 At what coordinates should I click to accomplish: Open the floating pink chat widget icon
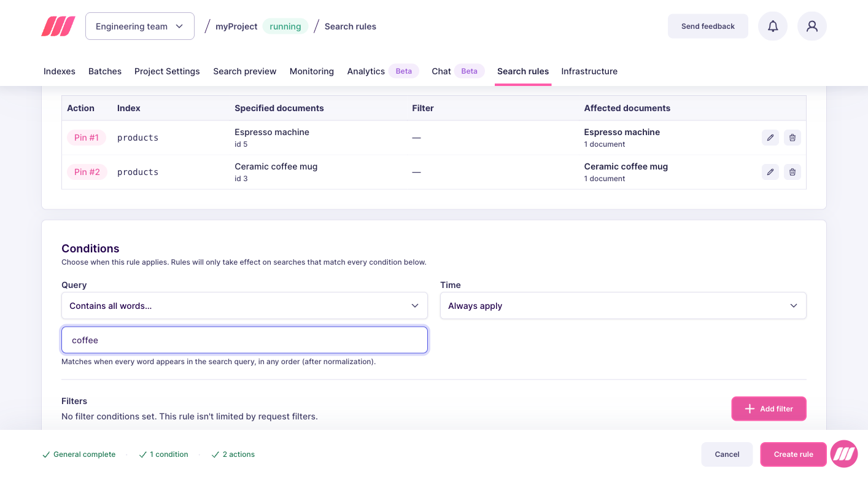point(844,454)
